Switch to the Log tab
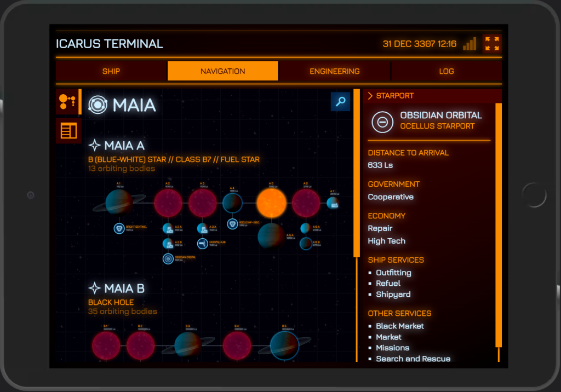Viewport: 561px width, 392px height. pyautogui.click(x=446, y=71)
